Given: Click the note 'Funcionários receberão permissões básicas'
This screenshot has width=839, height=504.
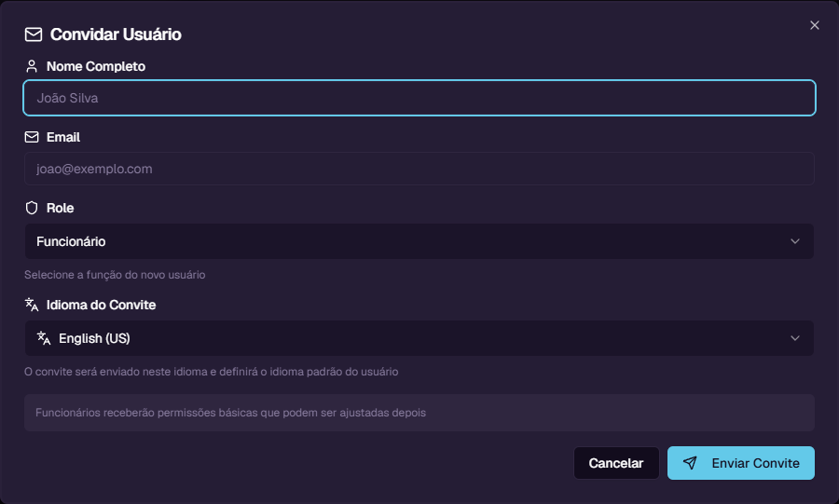Looking at the screenshot, I should coord(230,413).
